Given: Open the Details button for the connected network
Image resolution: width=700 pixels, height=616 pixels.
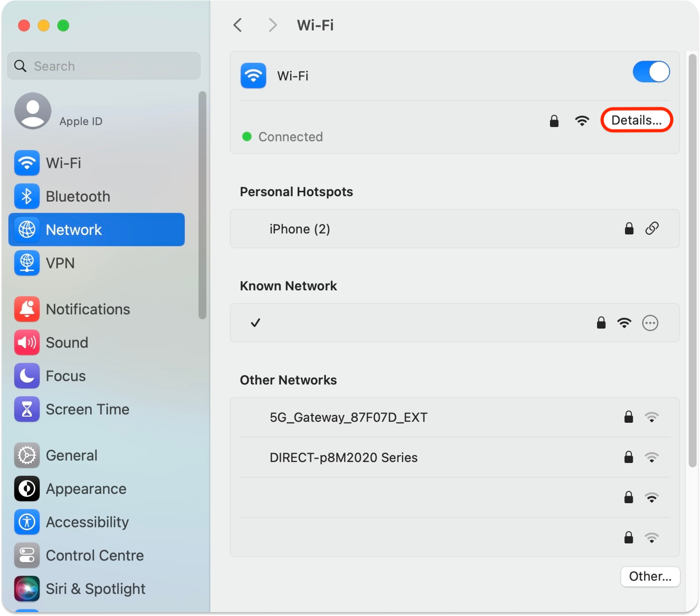Looking at the screenshot, I should [636, 120].
